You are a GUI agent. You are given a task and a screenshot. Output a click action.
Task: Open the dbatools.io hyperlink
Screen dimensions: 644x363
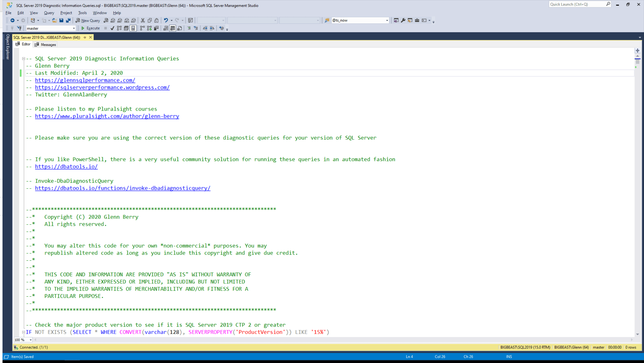66,166
